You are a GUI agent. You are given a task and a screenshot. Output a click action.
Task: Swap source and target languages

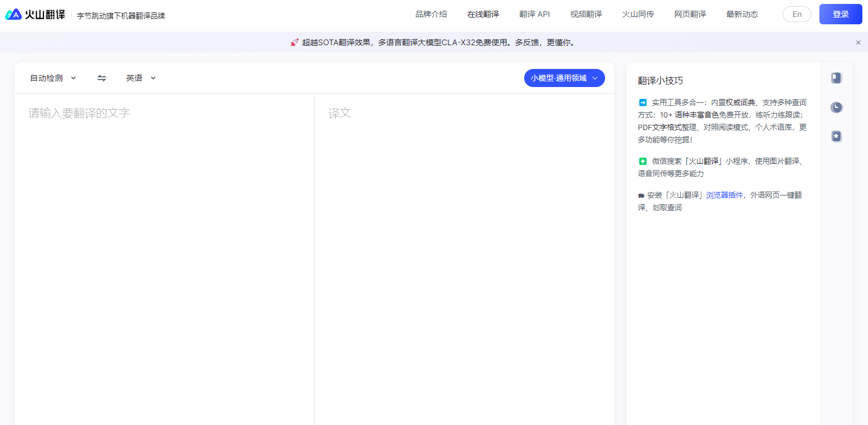pyautogui.click(x=102, y=78)
